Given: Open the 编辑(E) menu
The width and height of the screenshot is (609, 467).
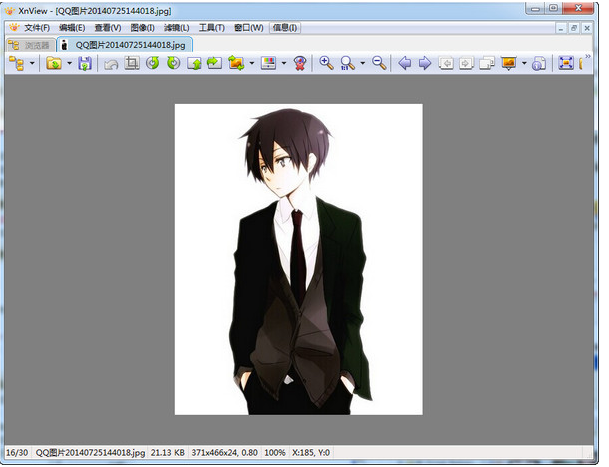Looking at the screenshot, I should 72,28.
